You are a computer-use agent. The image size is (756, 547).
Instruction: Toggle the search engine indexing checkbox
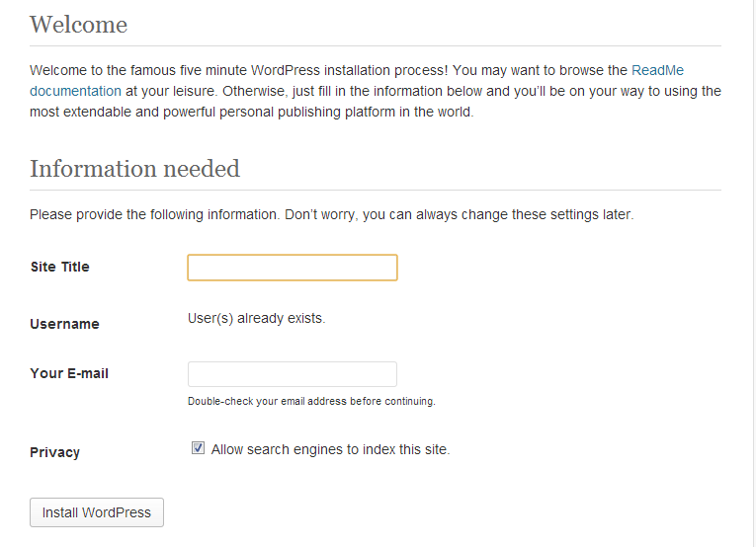pyautogui.click(x=199, y=448)
